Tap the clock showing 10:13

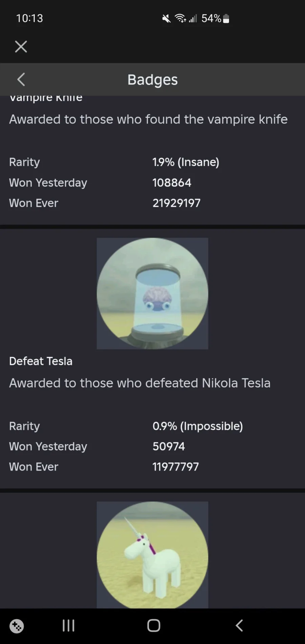29,18
